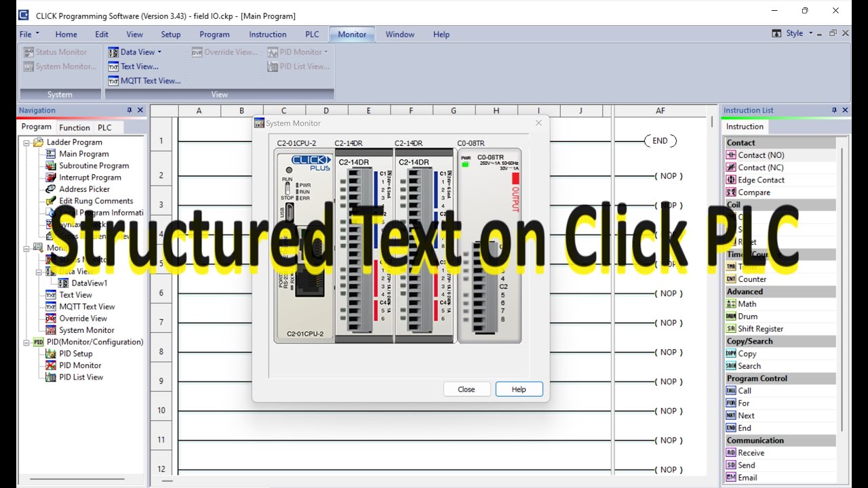
Task: Select Main Program in navigation tree
Action: 83,154
